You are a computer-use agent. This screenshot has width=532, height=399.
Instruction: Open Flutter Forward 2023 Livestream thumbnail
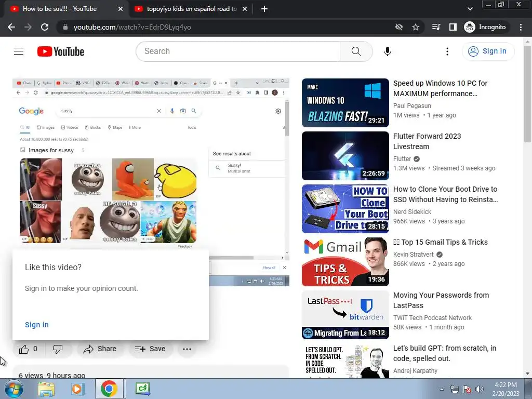pyautogui.click(x=345, y=156)
